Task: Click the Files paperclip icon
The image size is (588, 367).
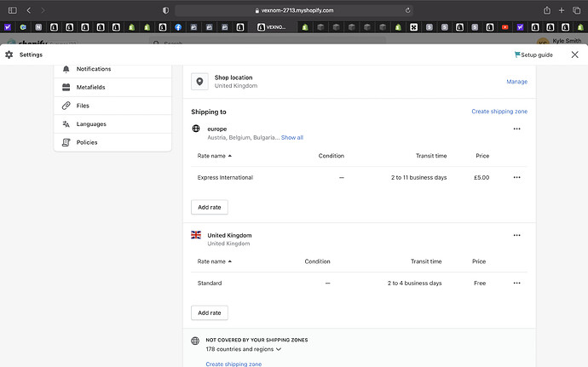Action: click(x=66, y=106)
